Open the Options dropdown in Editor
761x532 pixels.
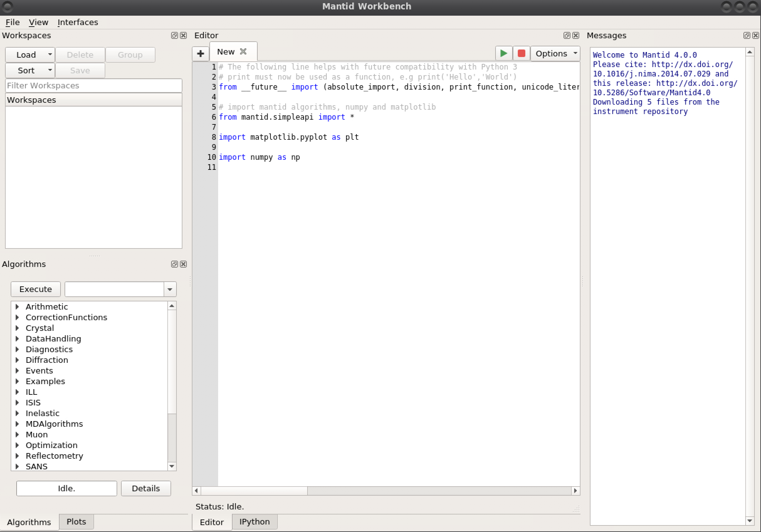[555, 54]
